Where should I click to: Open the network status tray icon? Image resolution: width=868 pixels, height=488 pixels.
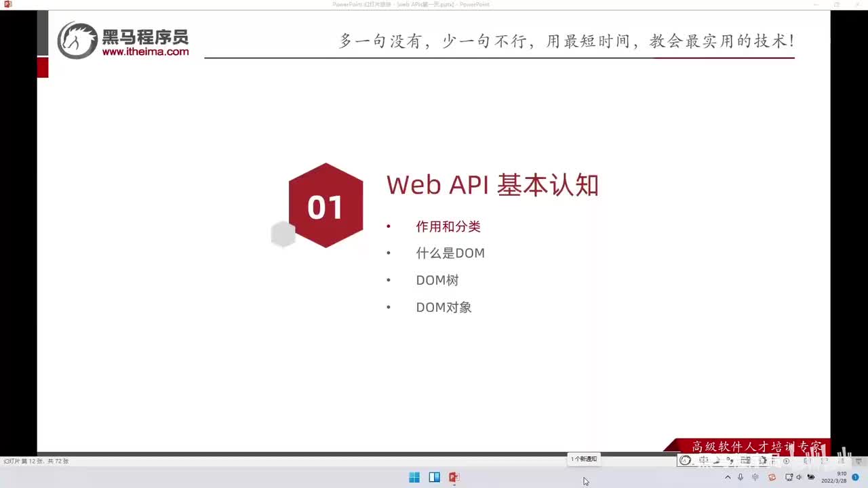click(x=789, y=477)
